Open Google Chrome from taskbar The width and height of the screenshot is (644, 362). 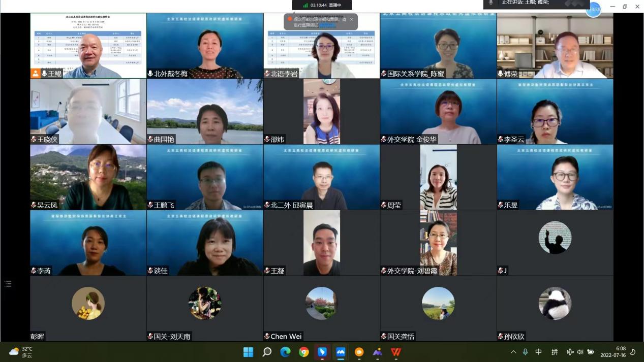click(304, 352)
